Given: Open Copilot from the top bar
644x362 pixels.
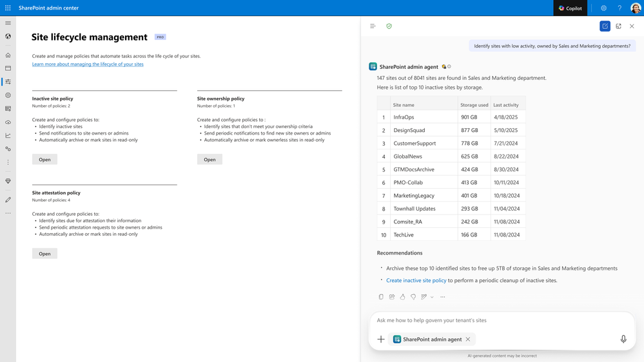Looking at the screenshot, I should (x=571, y=8).
